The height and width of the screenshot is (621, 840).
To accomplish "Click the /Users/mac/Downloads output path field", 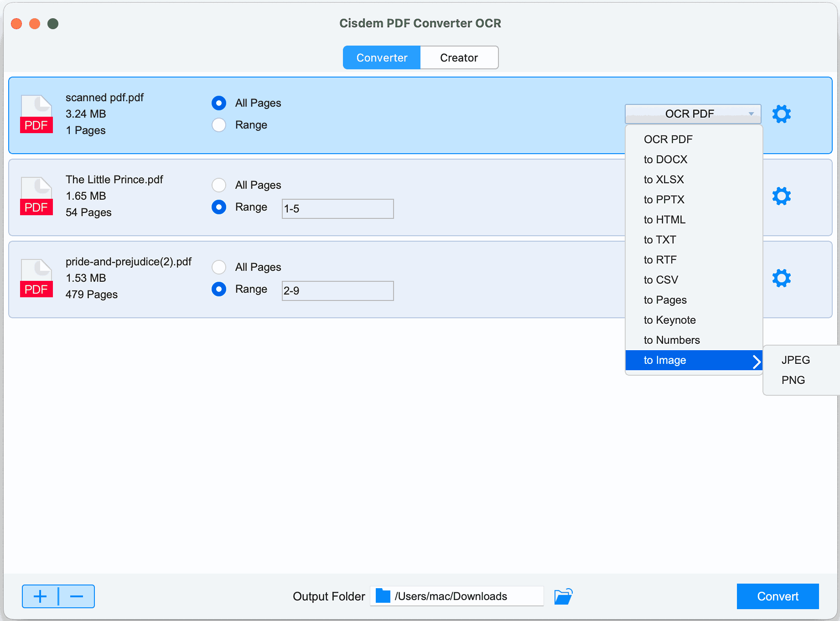I will [457, 596].
